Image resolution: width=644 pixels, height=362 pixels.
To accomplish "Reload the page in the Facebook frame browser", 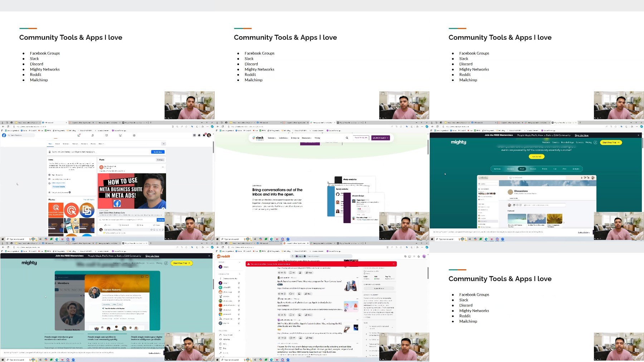I will (x=8, y=126).
